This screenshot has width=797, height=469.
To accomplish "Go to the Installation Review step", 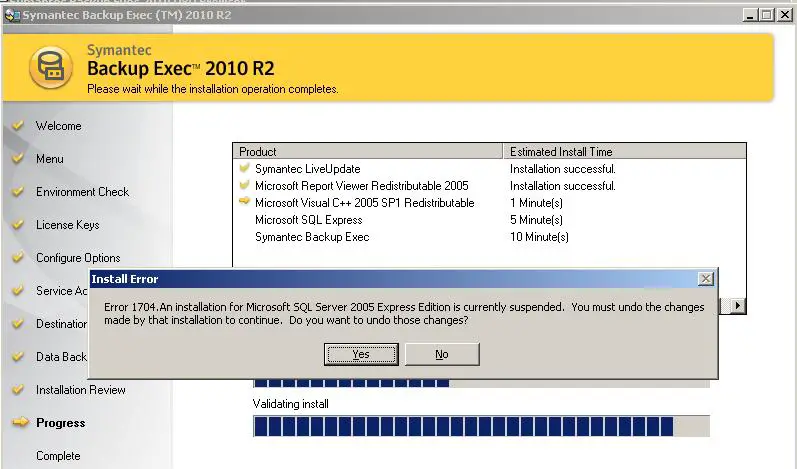I will pyautogui.click(x=80, y=390).
